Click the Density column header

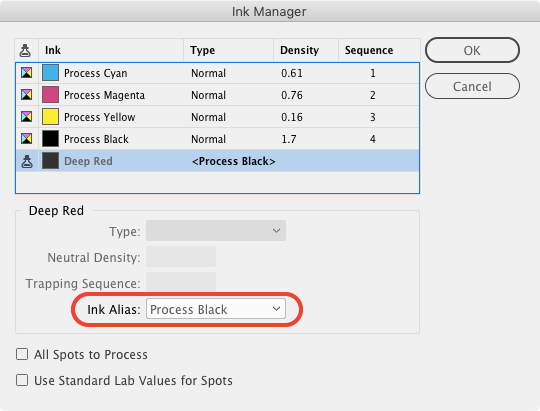tap(306, 50)
